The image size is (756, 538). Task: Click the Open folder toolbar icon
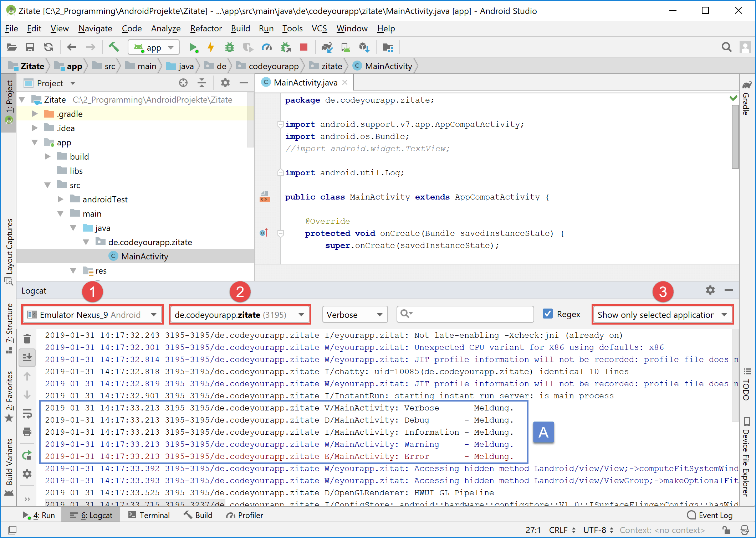coord(12,47)
